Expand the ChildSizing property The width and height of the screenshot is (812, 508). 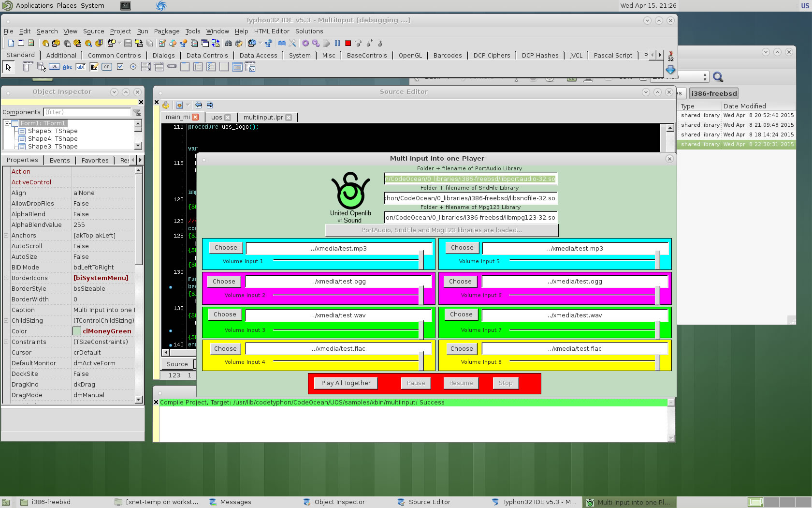[6, 321]
